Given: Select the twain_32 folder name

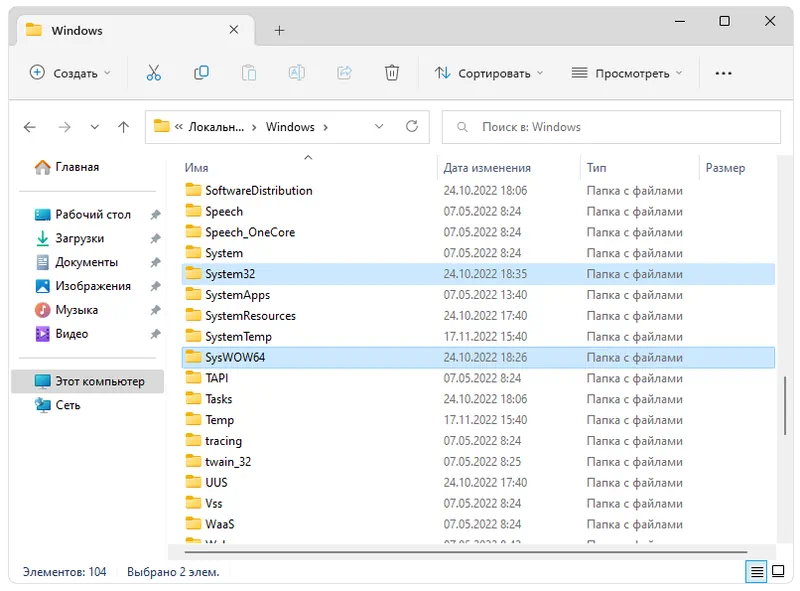Looking at the screenshot, I should [x=228, y=462].
